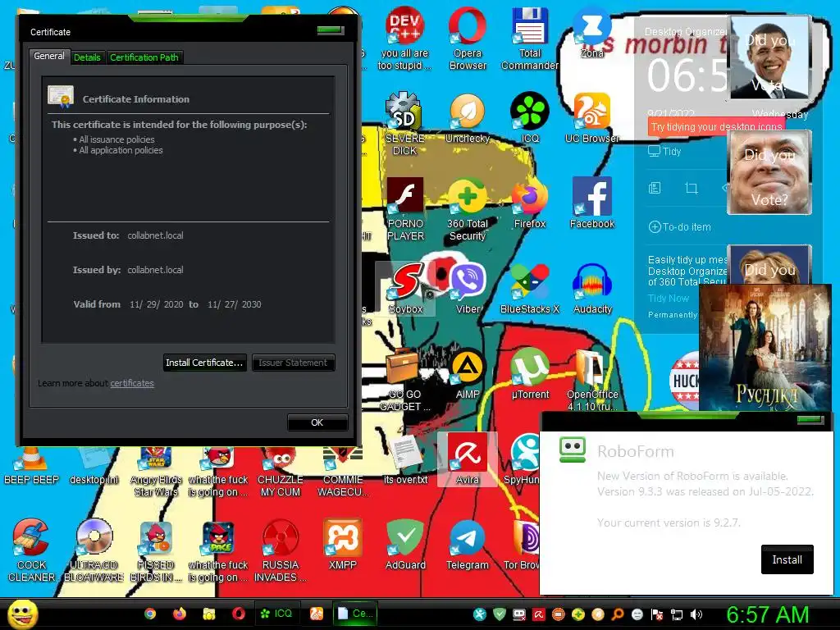Click the Tidy button in Desktop Organizer
Screen dimensions: 840x630
coord(664,152)
